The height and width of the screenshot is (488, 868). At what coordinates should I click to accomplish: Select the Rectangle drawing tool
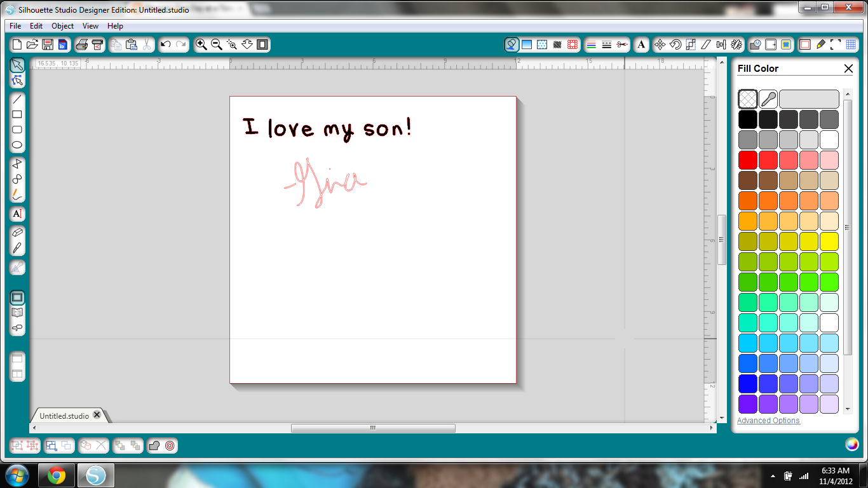point(17,114)
